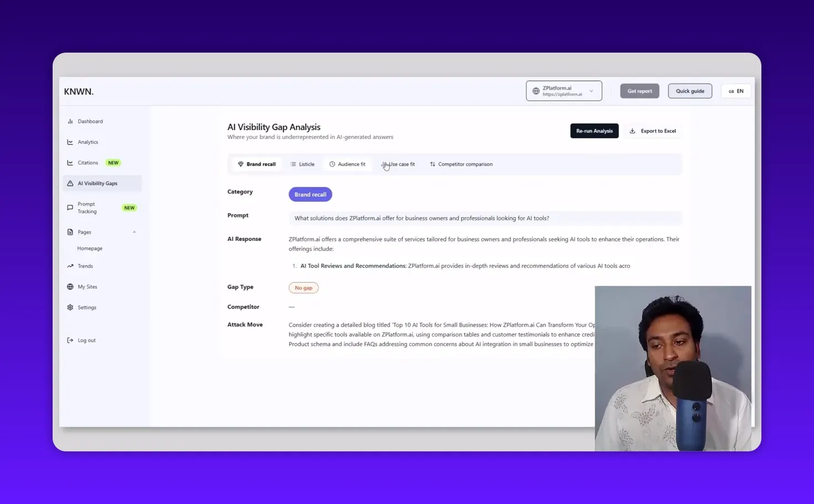
Task: Click the Pages document icon
Action: click(x=70, y=232)
